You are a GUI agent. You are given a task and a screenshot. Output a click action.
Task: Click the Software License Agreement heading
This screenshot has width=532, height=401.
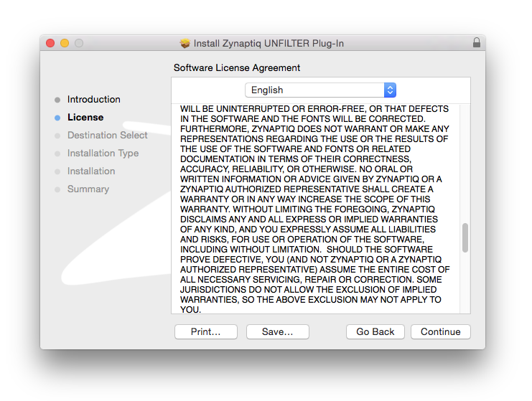pos(237,68)
